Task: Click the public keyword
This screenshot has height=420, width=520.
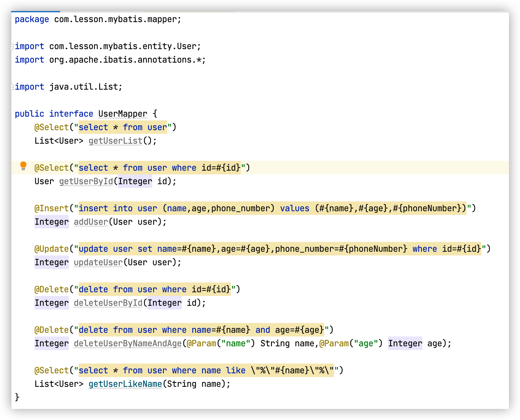Action: (29, 114)
